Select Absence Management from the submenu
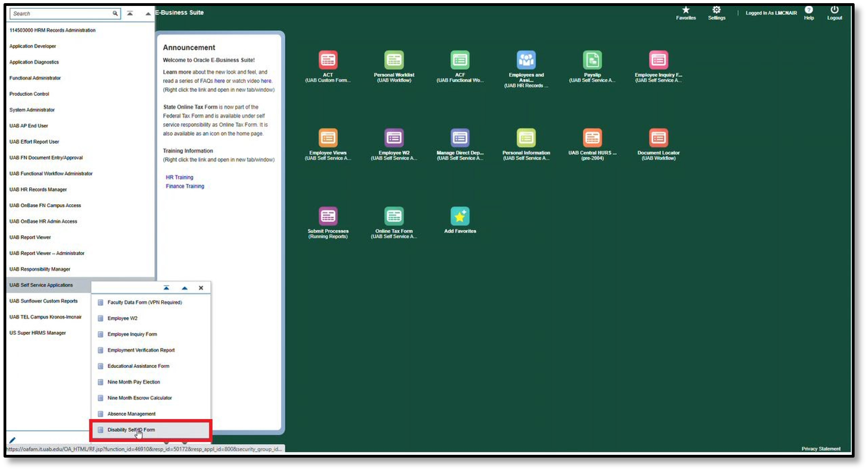This screenshot has height=471, width=868. point(131,414)
